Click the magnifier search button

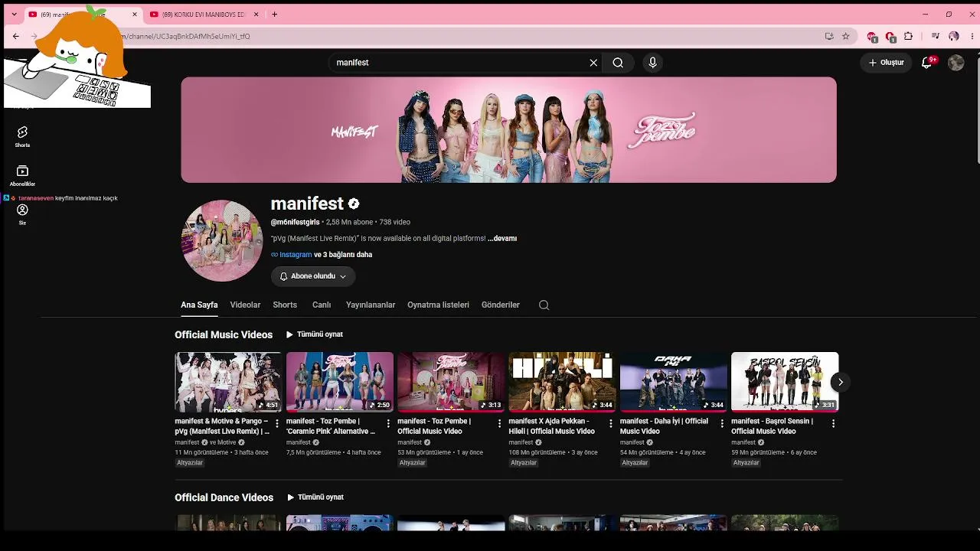point(618,63)
